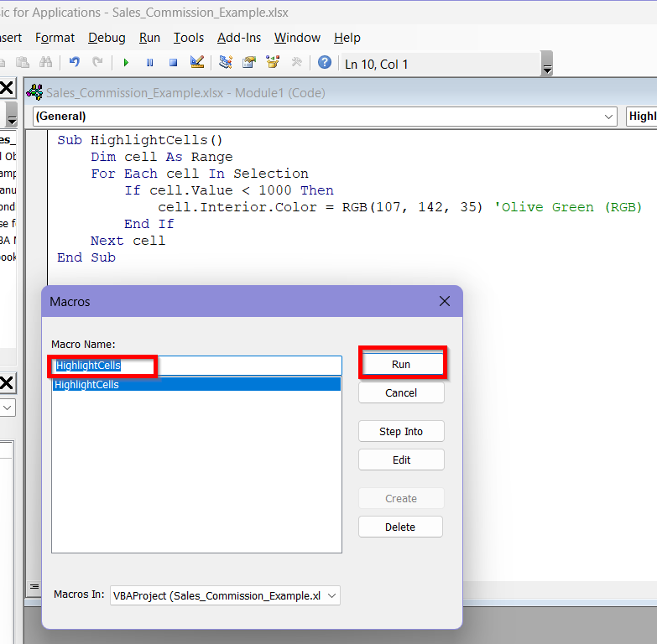Click the Undo toolbar icon

click(x=75, y=63)
